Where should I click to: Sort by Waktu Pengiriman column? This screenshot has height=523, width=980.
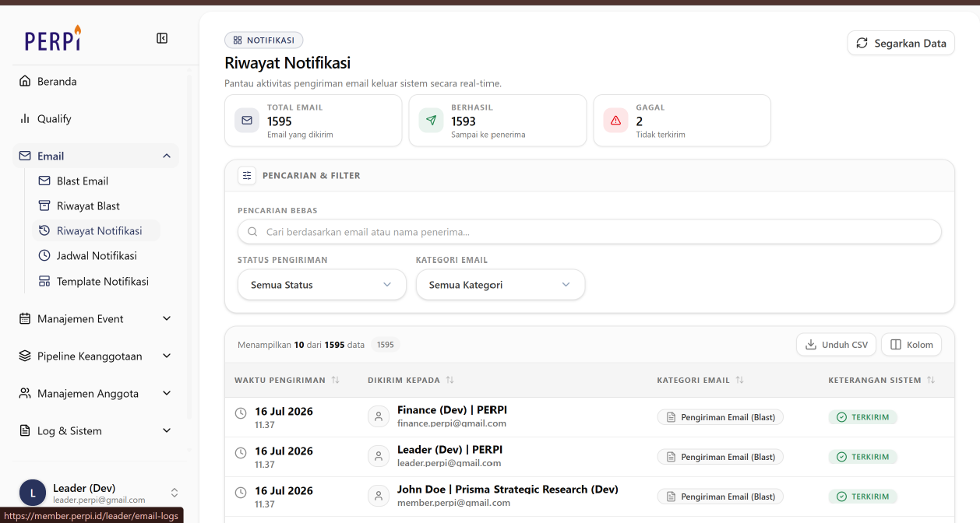(x=287, y=380)
